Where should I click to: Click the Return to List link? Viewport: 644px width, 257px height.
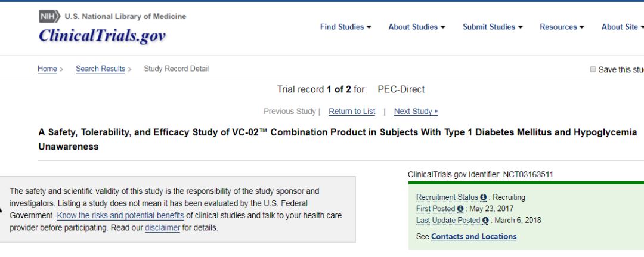pyautogui.click(x=352, y=112)
